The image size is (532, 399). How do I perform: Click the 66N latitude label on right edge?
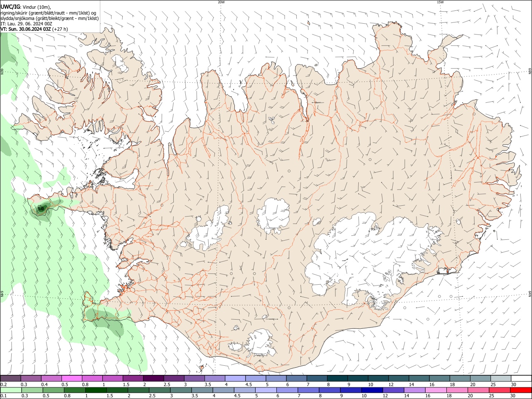pyautogui.click(x=530, y=71)
